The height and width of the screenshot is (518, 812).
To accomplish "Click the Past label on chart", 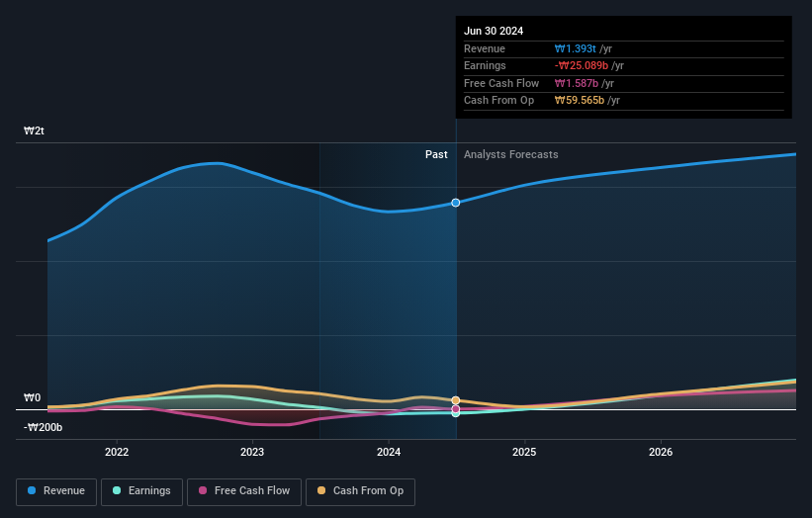I will pos(436,154).
